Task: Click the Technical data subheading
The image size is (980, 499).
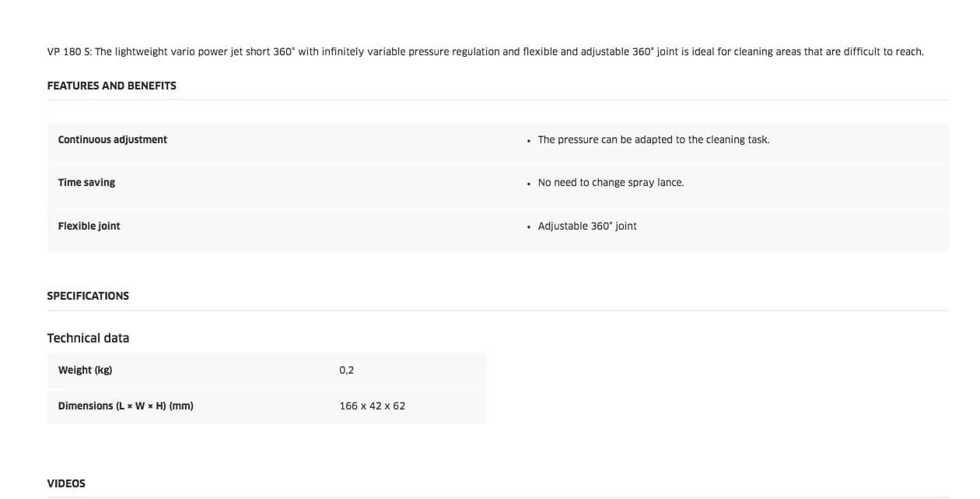Action: point(88,338)
